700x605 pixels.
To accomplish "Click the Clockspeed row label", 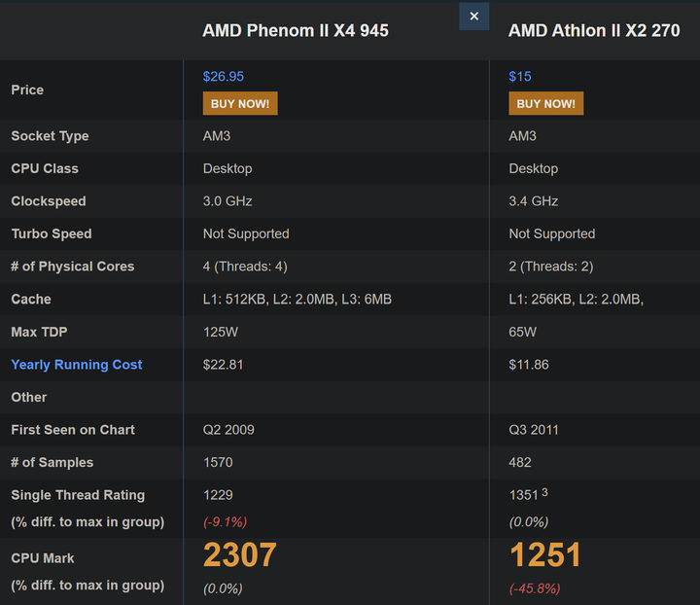I will pyautogui.click(x=49, y=201).
